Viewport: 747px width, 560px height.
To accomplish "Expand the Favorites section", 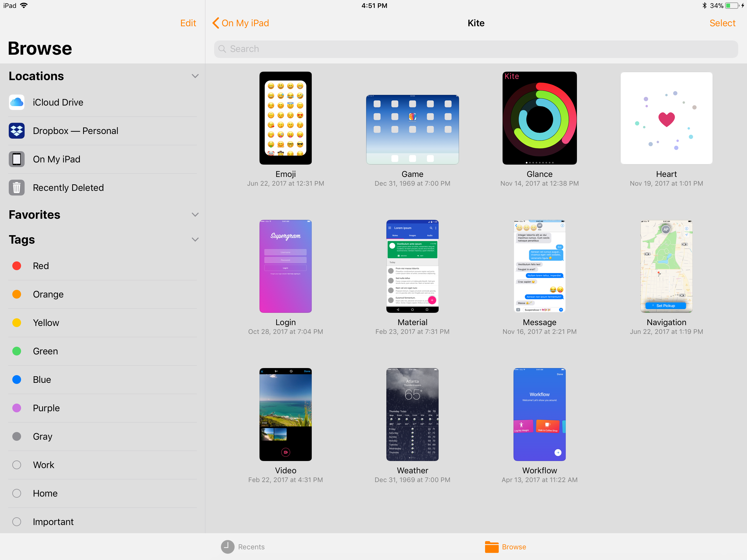I will [195, 215].
